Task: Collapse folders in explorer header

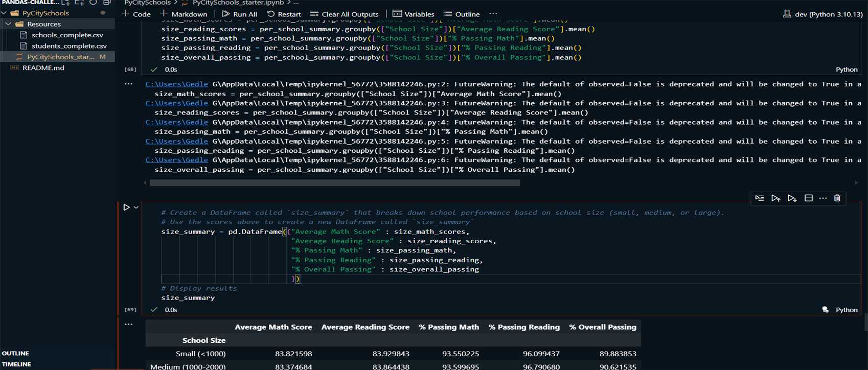Action: tap(106, 3)
